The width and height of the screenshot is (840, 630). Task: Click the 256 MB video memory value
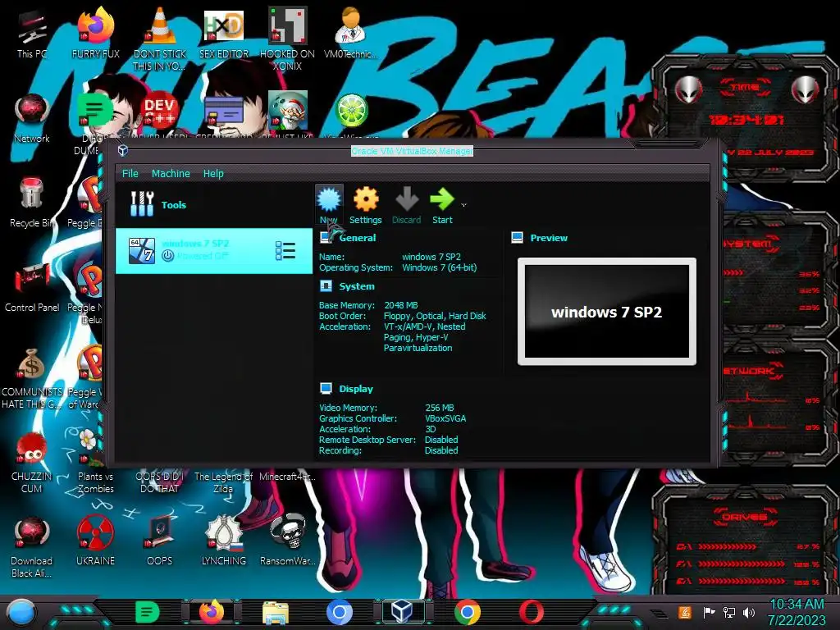point(440,408)
